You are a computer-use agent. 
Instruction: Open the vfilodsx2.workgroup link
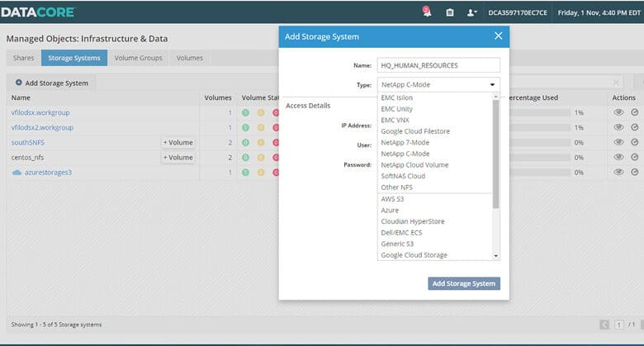pos(42,128)
